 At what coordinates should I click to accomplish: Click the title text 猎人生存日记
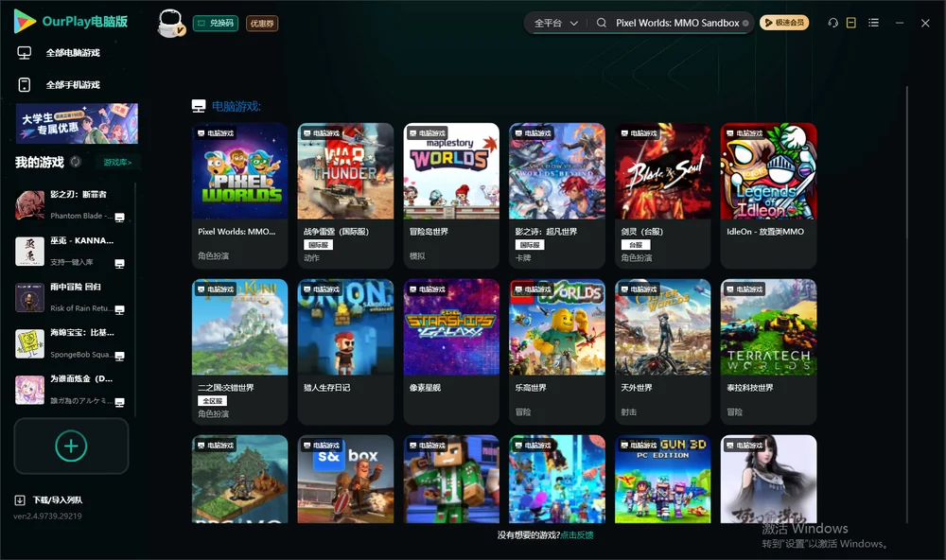(327, 388)
